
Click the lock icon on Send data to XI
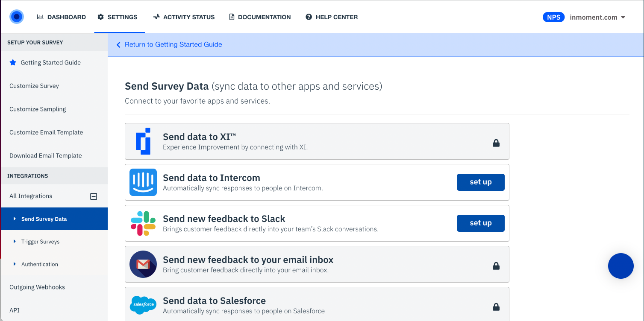coord(496,143)
